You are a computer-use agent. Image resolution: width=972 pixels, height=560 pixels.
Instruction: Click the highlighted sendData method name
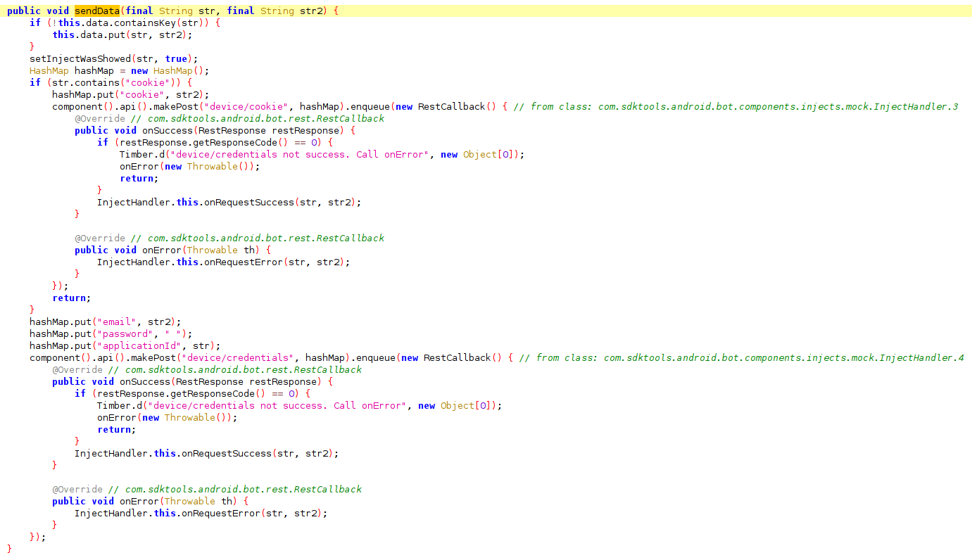point(96,11)
